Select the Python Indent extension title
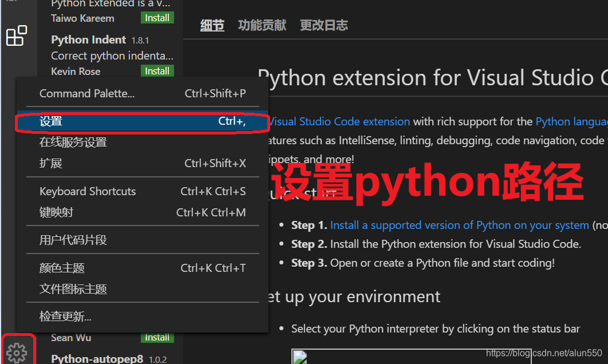This screenshot has height=364, width=608. [88, 39]
